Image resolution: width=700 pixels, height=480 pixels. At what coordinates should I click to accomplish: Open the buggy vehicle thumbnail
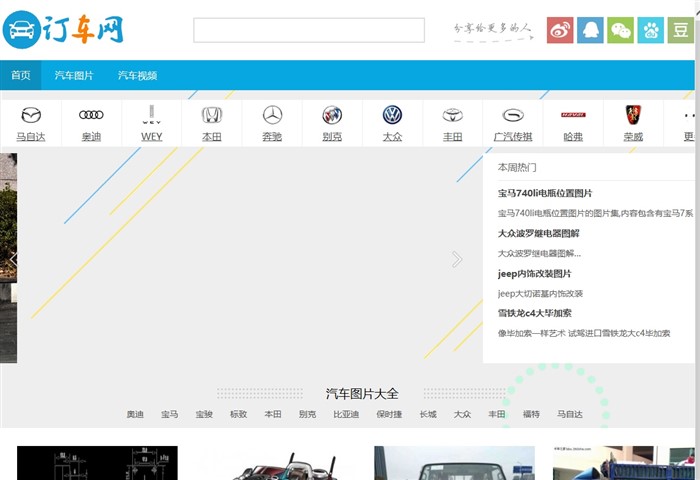276,463
